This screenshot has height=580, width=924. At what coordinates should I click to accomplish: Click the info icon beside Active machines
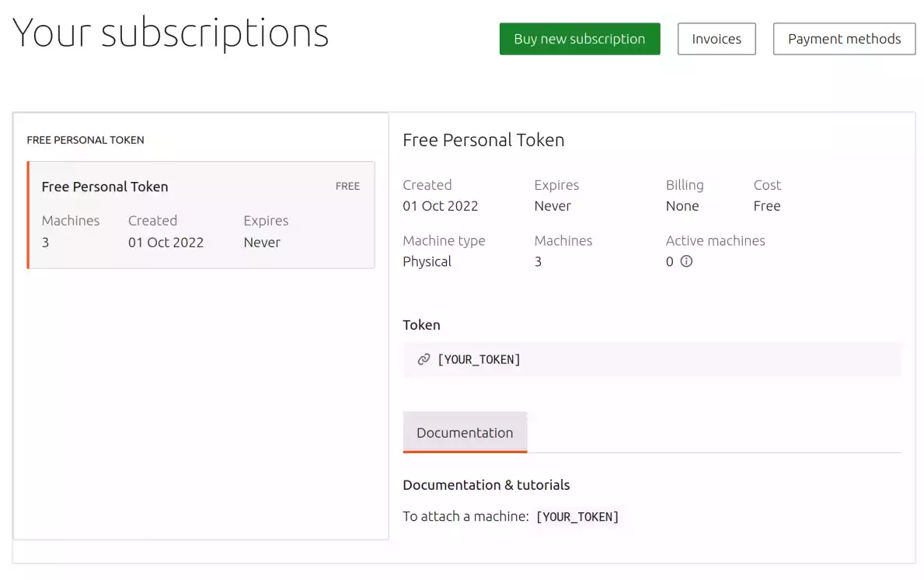(x=686, y=262)
